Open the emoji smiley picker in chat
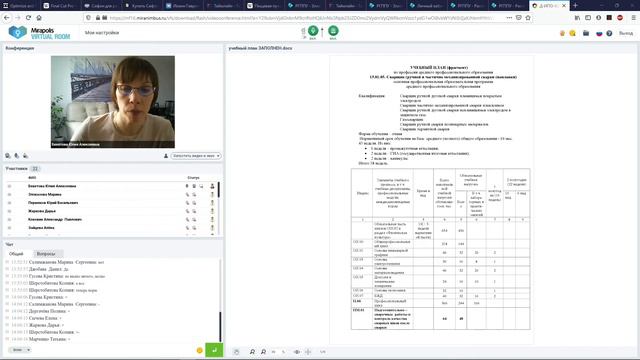Screen dimensions: 640x360 (x=200, y=350)
